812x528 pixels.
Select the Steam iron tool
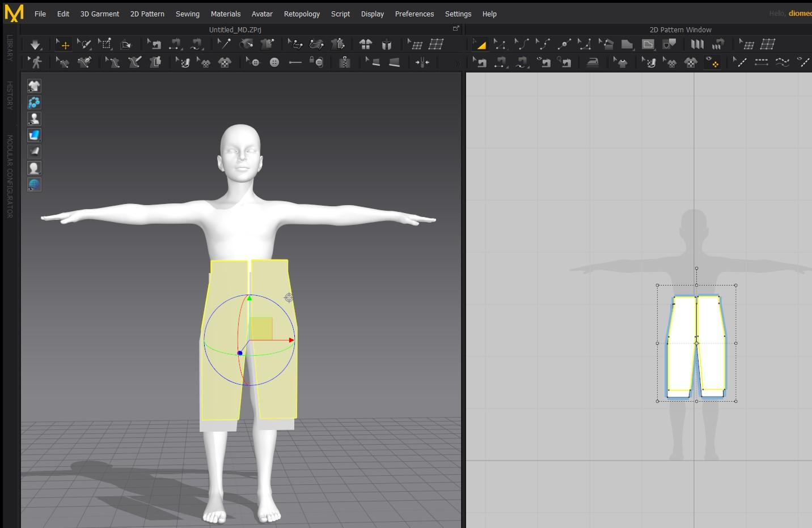[593, 62]
